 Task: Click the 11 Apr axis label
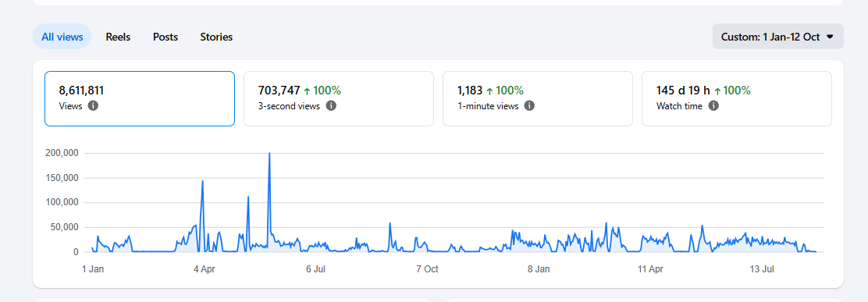click(650, 269)
